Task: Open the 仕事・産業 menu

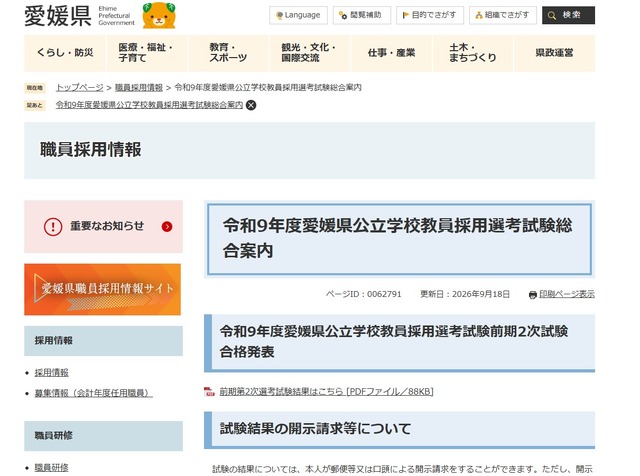Action: 391,53
